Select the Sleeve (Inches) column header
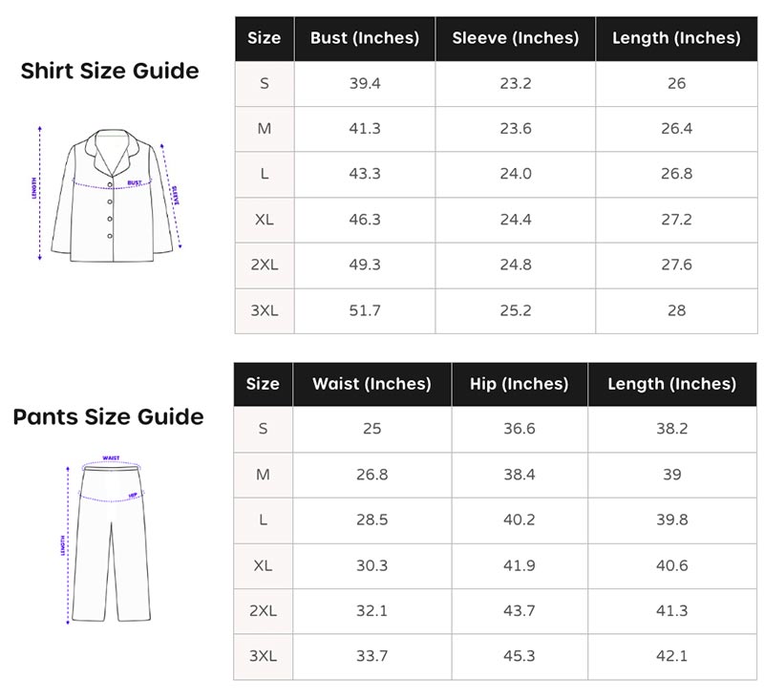This screenshot has height=700, width=764. coord(516,38)
